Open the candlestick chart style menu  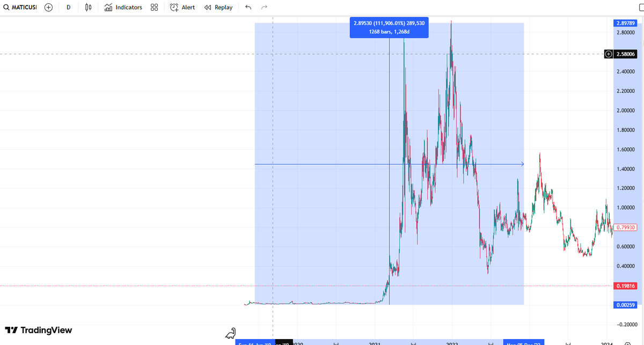(x=89, y=8)
